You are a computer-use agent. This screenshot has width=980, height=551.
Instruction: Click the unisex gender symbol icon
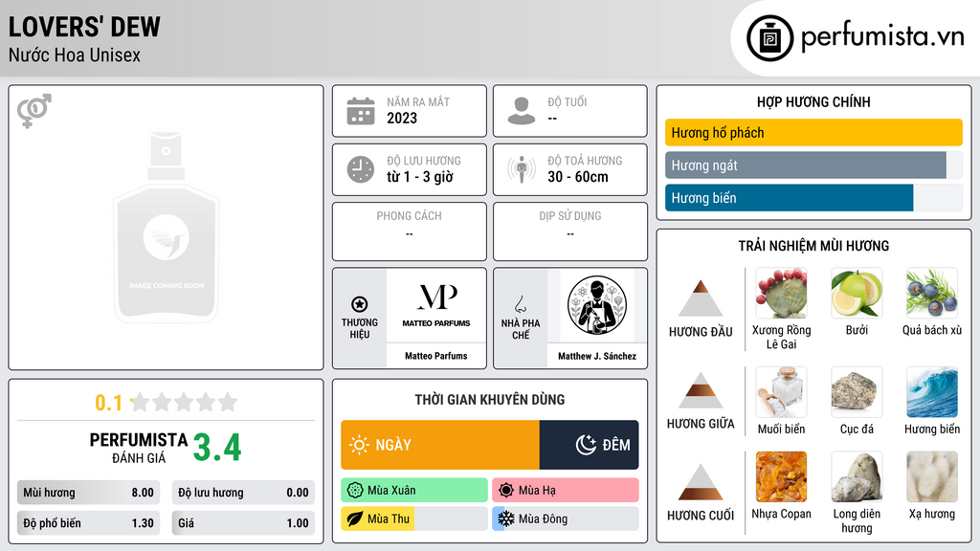[34, 111]
